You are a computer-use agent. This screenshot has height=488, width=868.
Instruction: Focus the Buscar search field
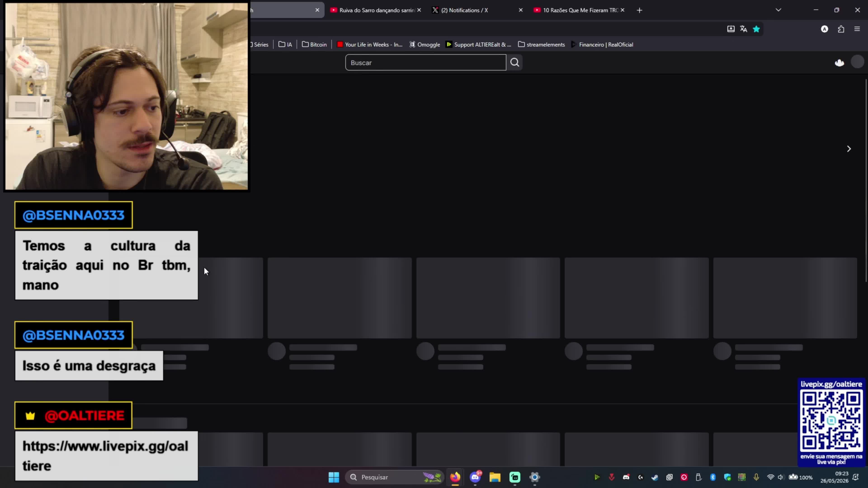[426, 62]
